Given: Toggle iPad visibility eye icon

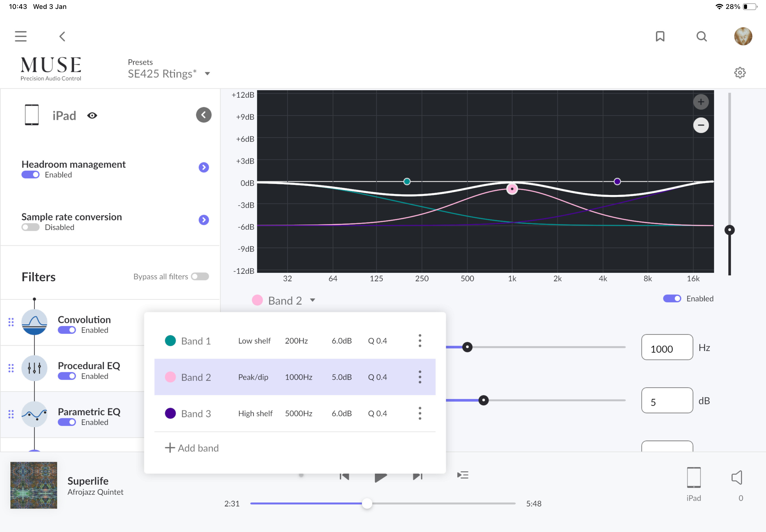Looking at the screenshot, I should pos(92,115).
